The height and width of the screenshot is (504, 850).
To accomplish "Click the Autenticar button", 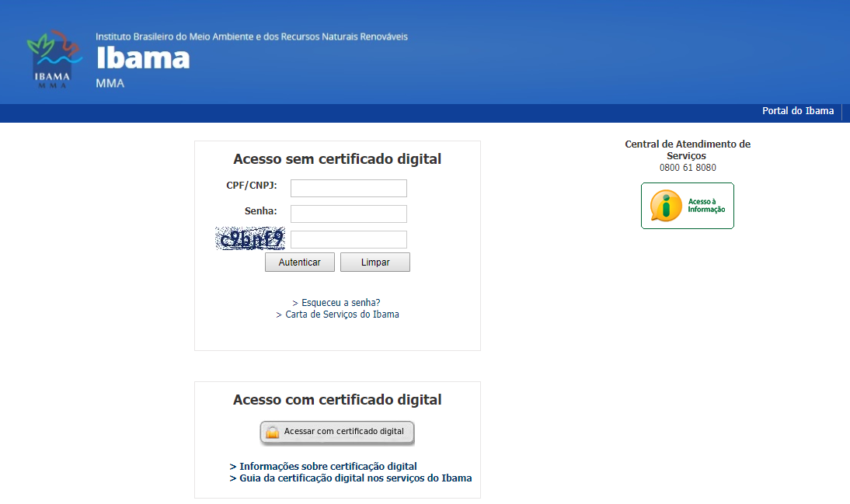I will tap(300, 262).
